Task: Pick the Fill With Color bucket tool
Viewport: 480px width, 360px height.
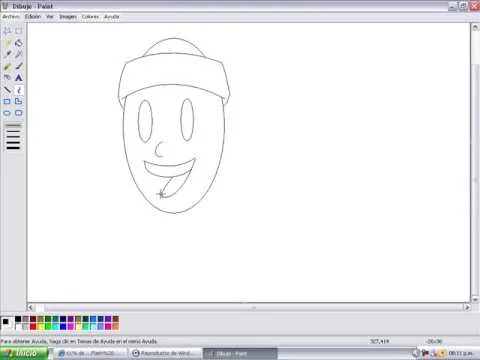Action: click(x=19, y=43)
